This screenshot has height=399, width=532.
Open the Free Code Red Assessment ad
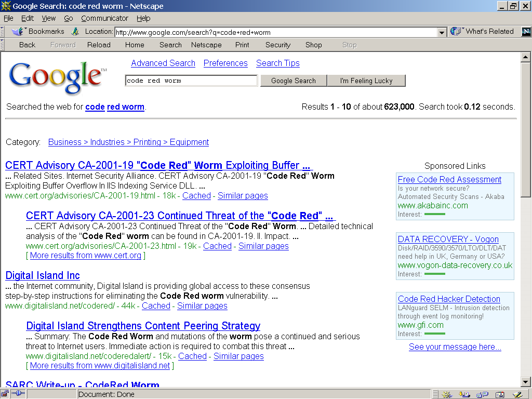[x=449, y=179]
